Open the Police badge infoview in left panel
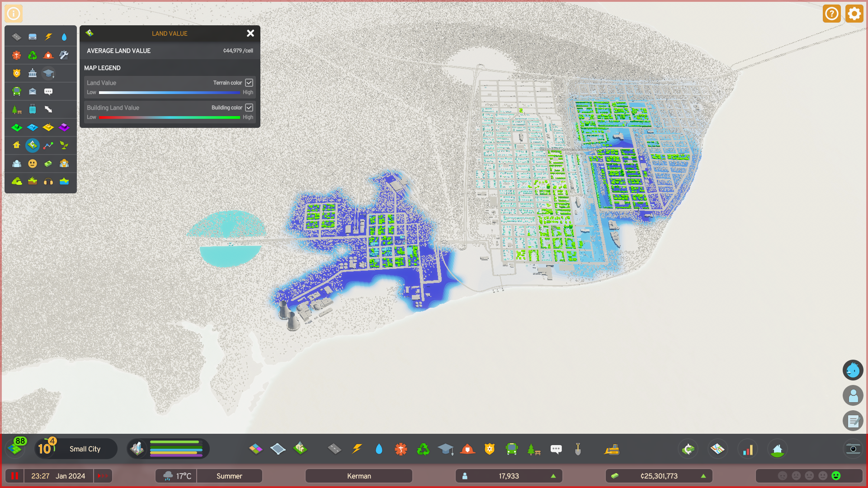868x488 pixels. click(x=17, y=73)
